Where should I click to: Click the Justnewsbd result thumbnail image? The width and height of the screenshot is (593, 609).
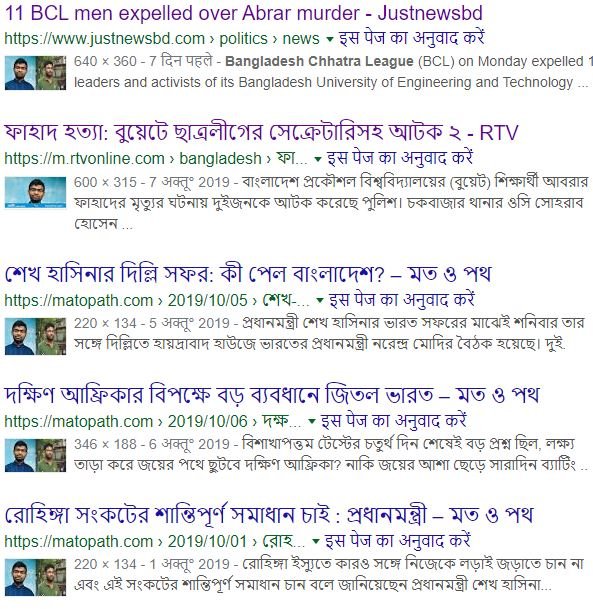point(35,73)
